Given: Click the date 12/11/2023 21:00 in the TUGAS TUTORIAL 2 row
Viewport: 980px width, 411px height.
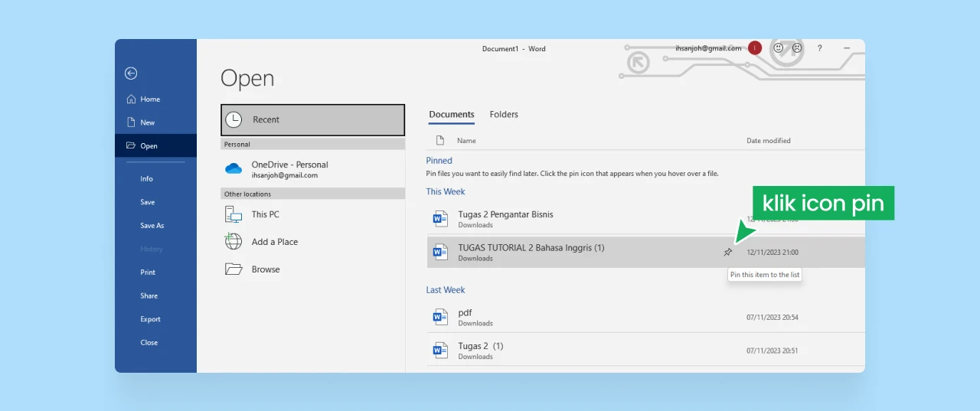Looking at the screenshot, I should click(773, 252).
